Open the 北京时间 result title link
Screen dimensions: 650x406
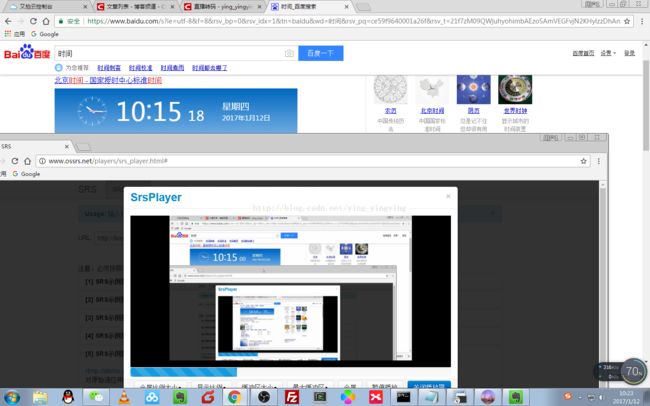(x=108, y=80)
